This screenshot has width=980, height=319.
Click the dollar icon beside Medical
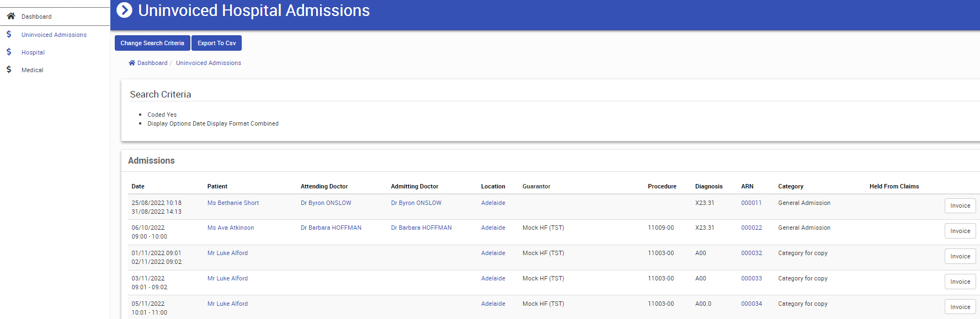(9, 69)
